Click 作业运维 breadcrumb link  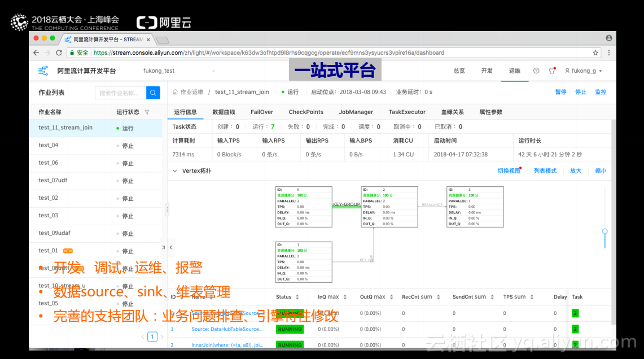192,92
